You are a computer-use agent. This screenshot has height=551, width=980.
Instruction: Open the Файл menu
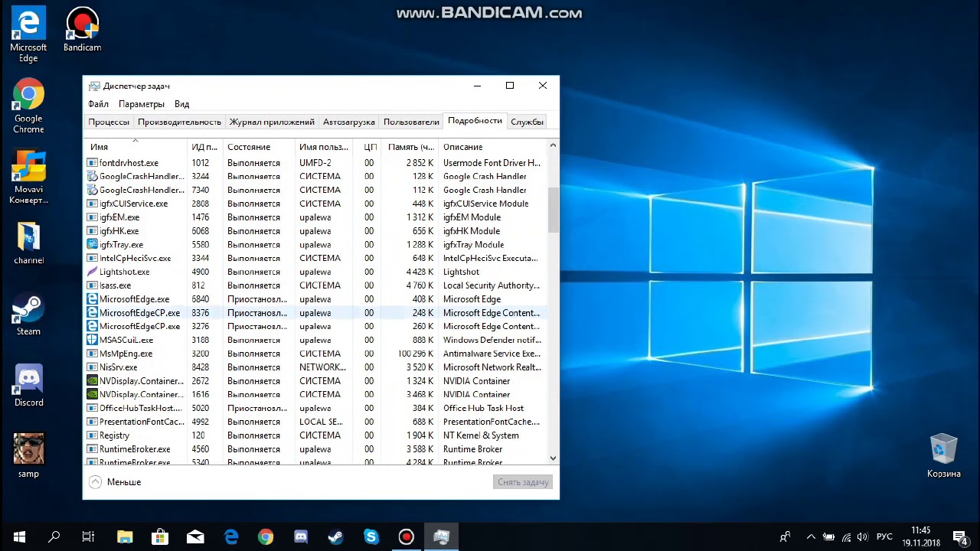click(x=98, y=104)
